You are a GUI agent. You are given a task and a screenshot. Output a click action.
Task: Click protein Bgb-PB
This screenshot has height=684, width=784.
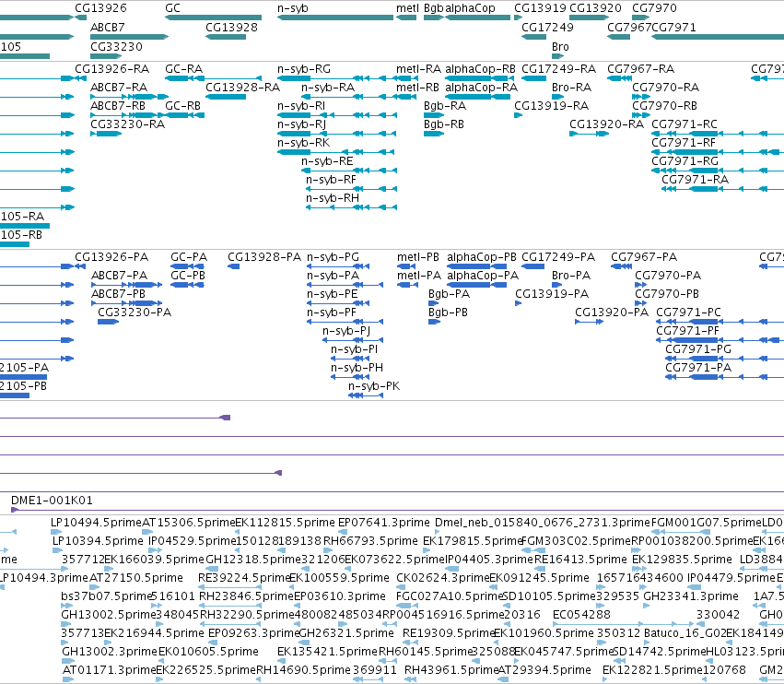448,313
